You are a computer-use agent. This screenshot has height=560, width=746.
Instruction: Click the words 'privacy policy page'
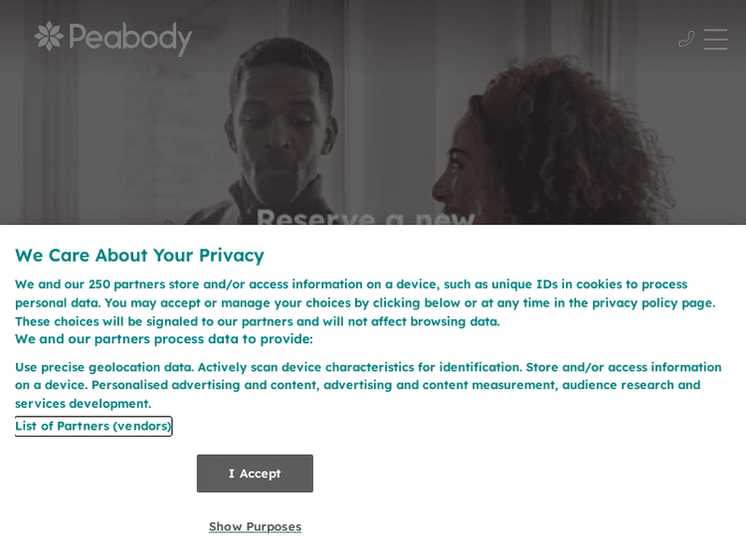pyautogui.click(x=653, y=302)
